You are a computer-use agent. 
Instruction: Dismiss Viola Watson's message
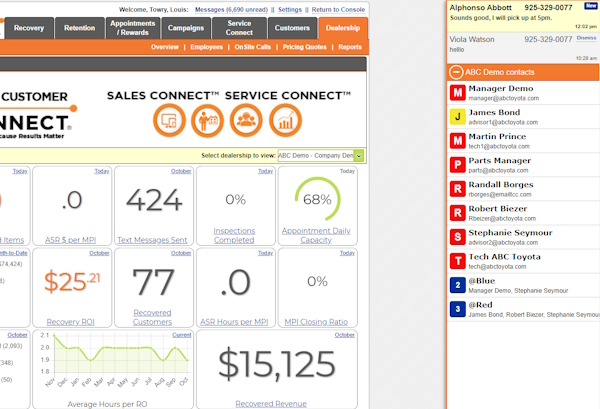click(x=588, y=37)
